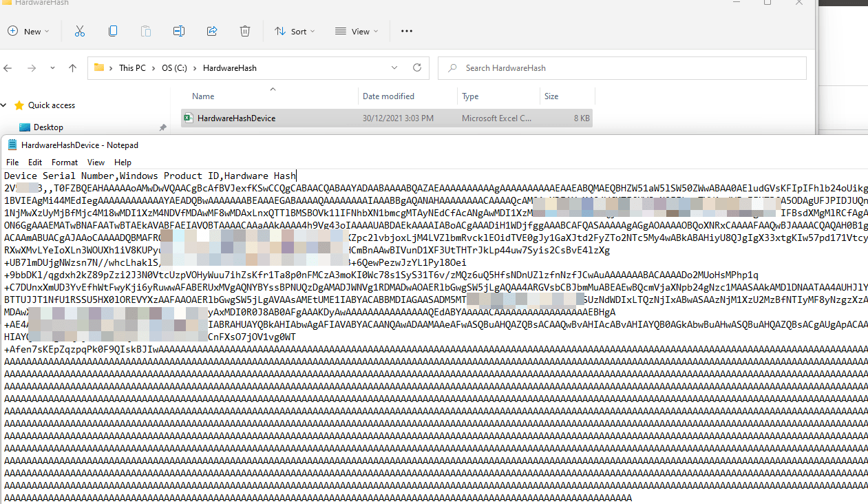Viewport: 868px width, 504px height.
Task: Click the Share icon in toolbar
Action: point(212,31)
